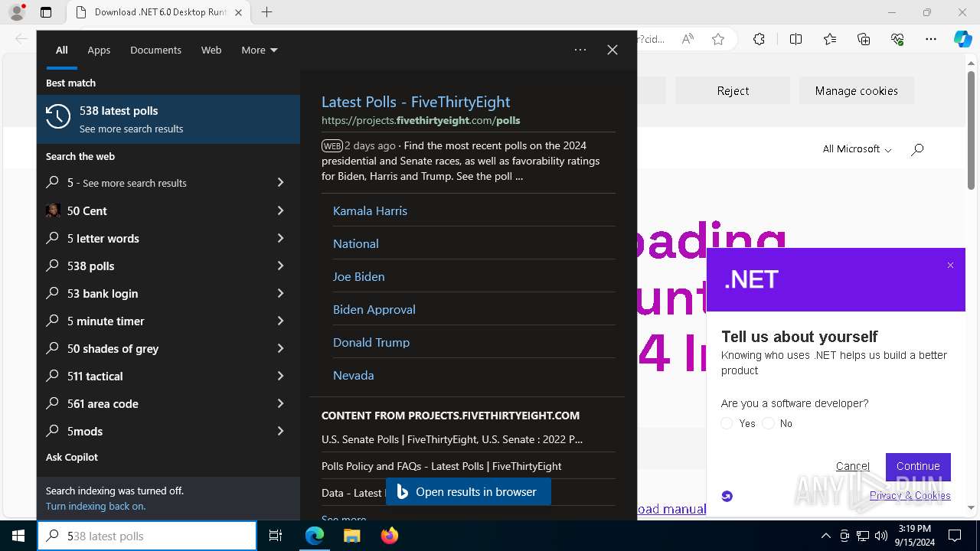This screenshot has width=980, height=551.
Task: Close the Windows search panel
Action: coord(612,50)
